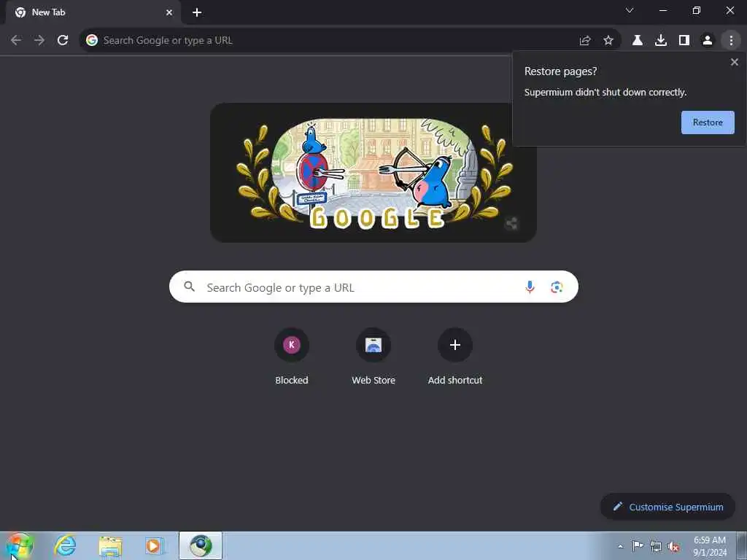This screenshot has height=560, width=747.
Task: Reload the current page
Action: pyautogui.click(x=63, y=41)
